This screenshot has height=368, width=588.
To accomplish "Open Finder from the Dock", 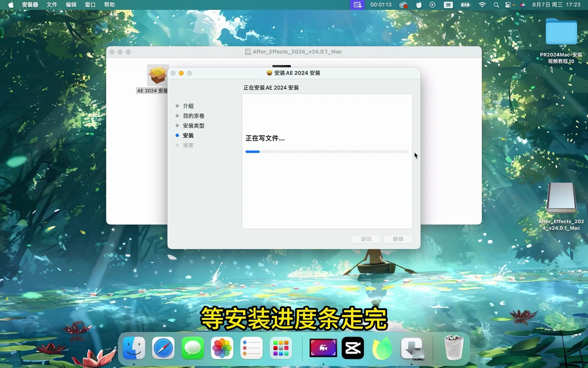I will (x=134, y=348).
